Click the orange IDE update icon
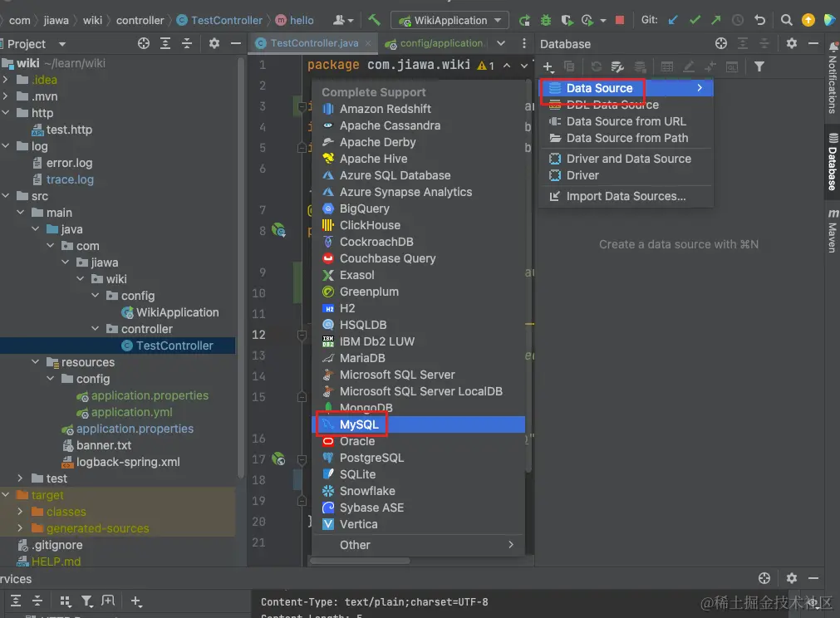Viewport: 840px width, 618px height. tap(808, 20)
